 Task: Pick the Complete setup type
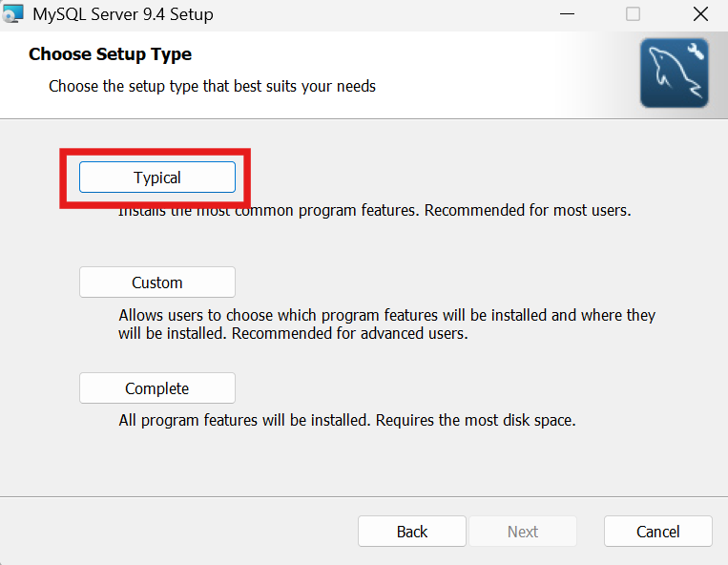(157, 388)
